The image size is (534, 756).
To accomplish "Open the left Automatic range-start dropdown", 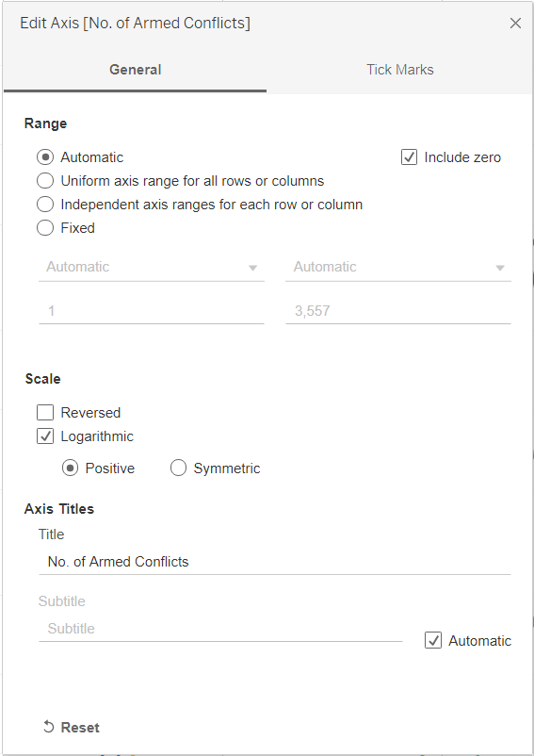I will 152,267.
